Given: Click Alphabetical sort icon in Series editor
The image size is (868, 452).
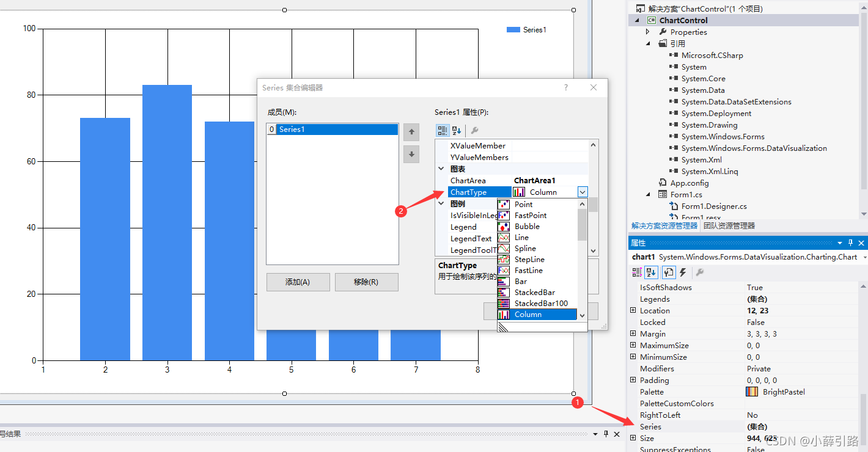Looking at the screenshot, I should (x=457, y=131).
